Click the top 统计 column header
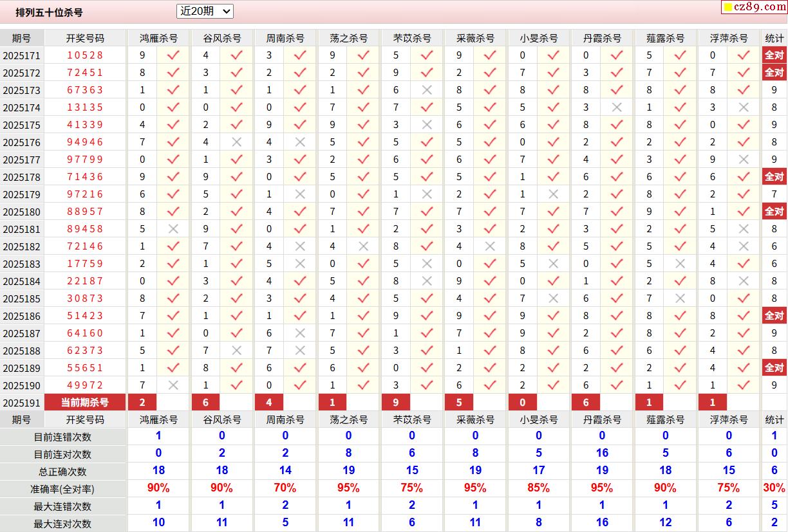Image resolution: width=788 pixels, height=532 pixels. coord(774,38)
